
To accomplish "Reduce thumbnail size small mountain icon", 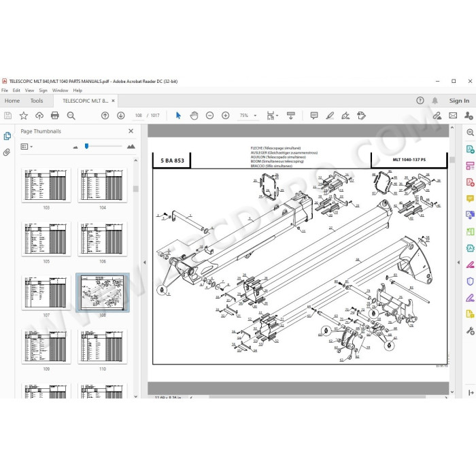I will click(x=75, y=148).
